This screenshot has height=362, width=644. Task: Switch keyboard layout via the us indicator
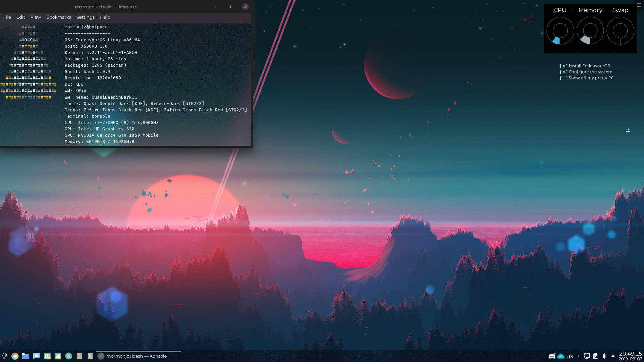[x=569, y=356]
